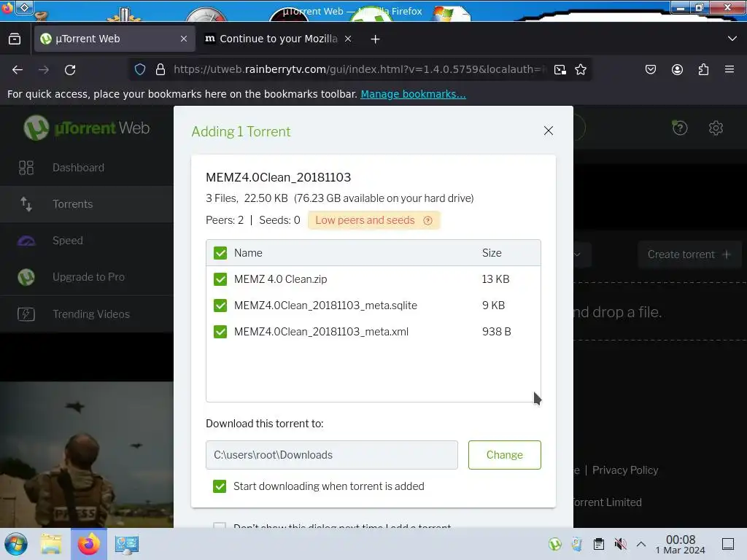Open a new browser tab

pos(376,39)
